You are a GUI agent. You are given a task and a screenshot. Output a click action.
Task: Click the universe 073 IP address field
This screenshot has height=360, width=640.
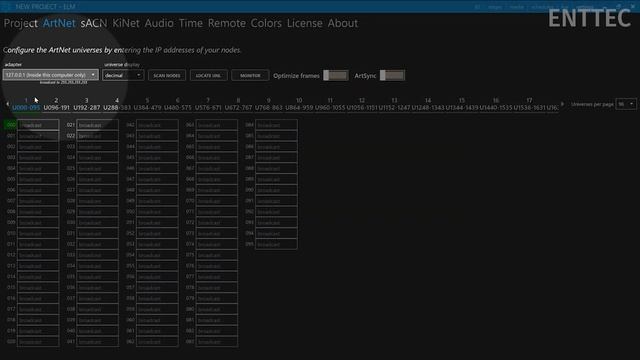point(217,233)
